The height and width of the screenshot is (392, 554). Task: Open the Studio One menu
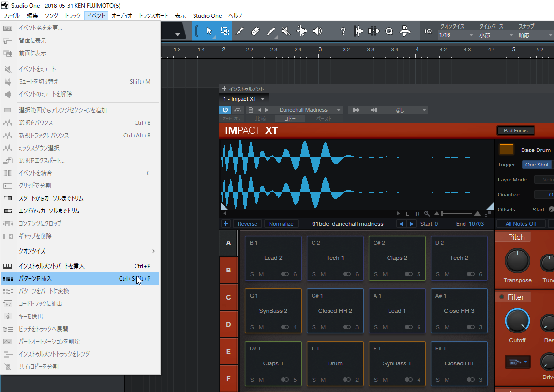pyautogui.click(x=208, y=15)
